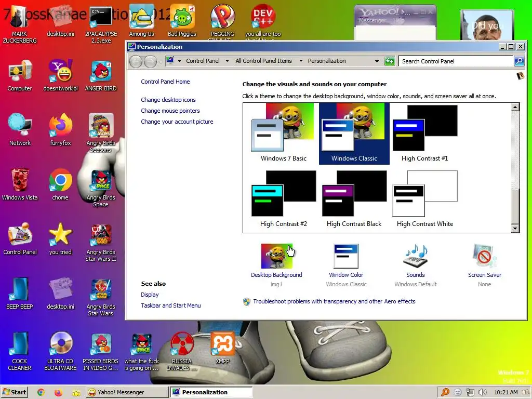Select the Among Us desktop icon
The image size is (532, 399).
[x=141, y=21]
